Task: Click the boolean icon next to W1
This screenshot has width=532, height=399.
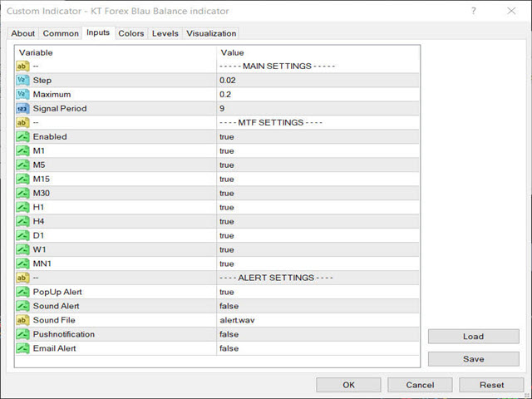Action: 22,249
